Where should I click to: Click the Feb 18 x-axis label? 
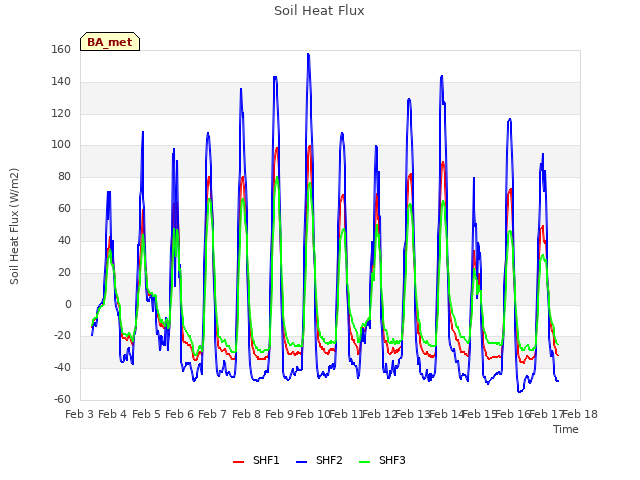pyautogui.click(x=580, y=414)
